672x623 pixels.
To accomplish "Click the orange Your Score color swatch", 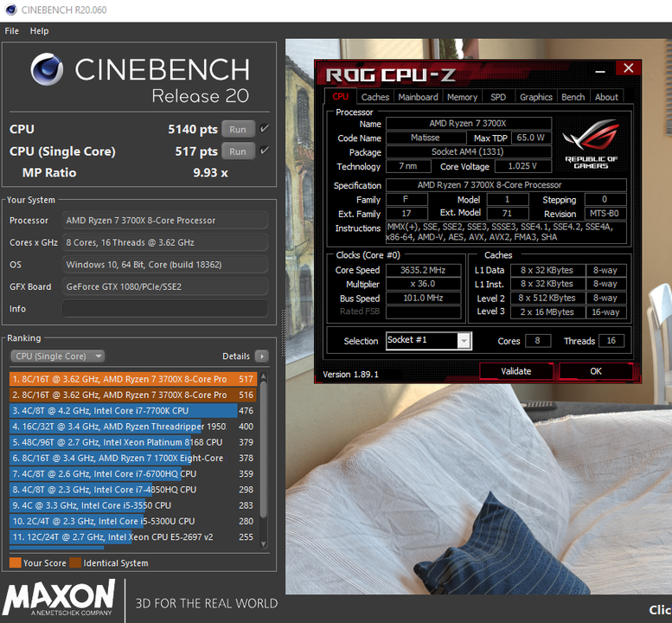I will coord(15,562).
